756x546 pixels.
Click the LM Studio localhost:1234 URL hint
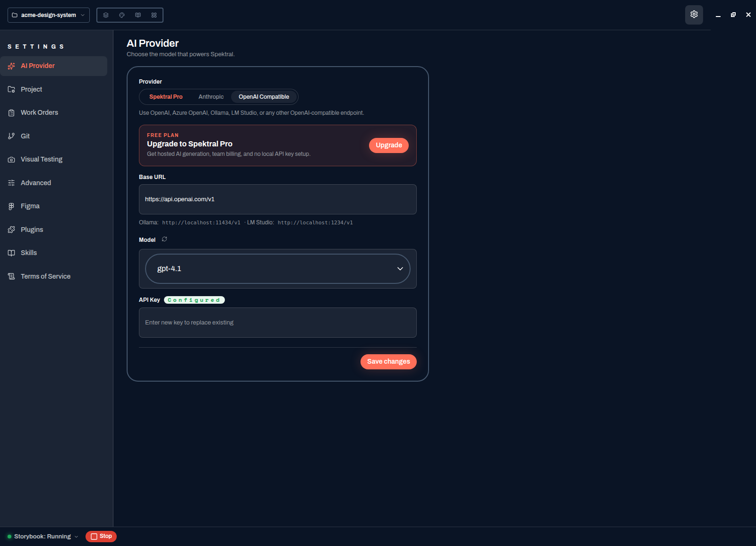coord(315,222)
